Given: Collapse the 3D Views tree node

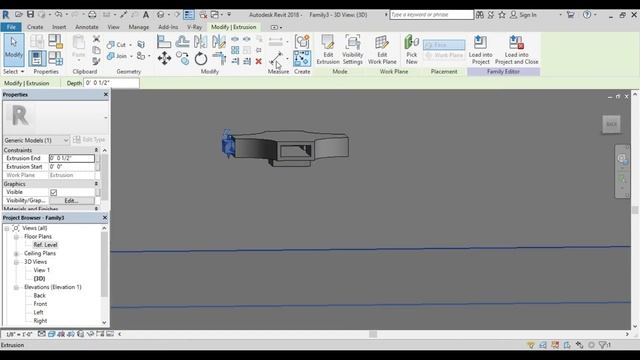Looking at the screenshot, I should pos(16,262).
